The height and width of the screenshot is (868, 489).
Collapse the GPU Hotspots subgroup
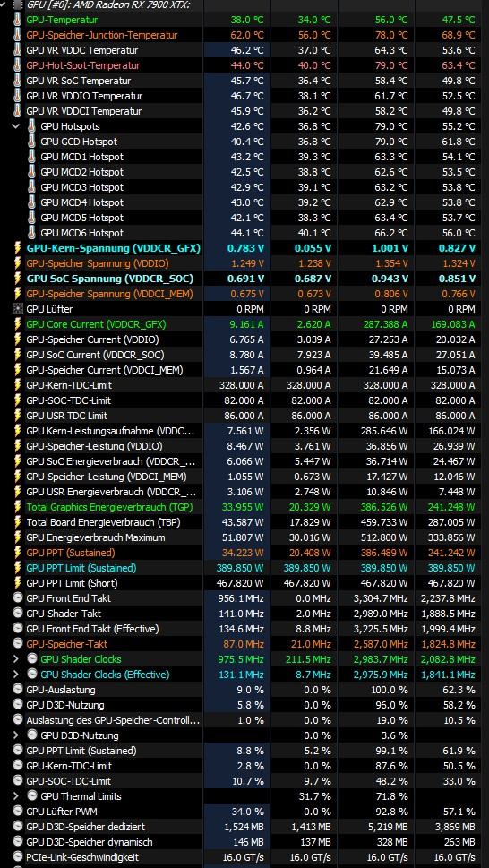pos(15,126)
